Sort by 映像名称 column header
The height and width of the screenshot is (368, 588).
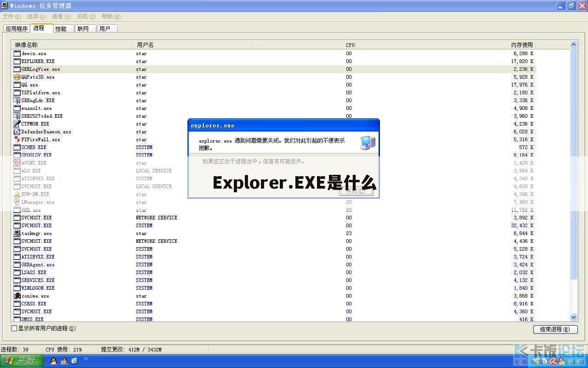(72, 45)
